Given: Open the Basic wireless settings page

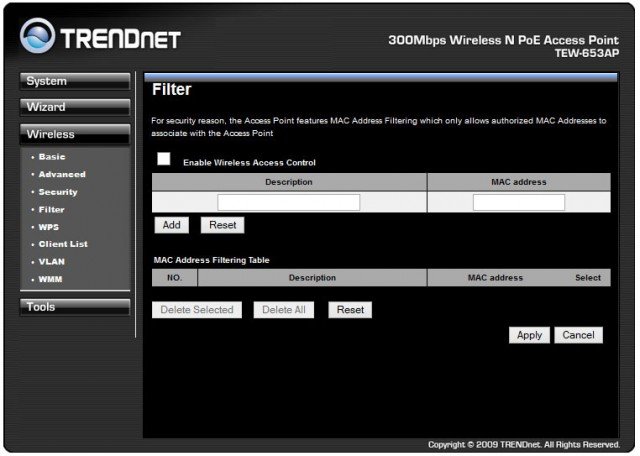Looking at the screenshot, I should (x=52, y=157).
